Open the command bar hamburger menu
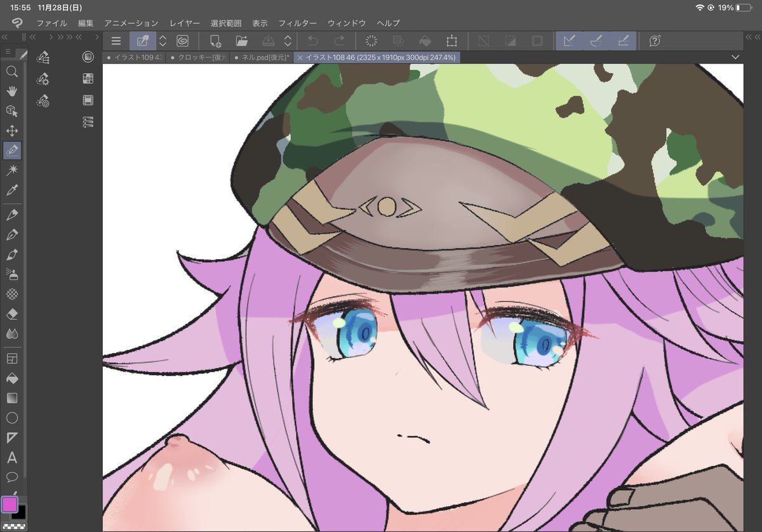This screenshot has width=762, height=532. (x=116, y=41)
